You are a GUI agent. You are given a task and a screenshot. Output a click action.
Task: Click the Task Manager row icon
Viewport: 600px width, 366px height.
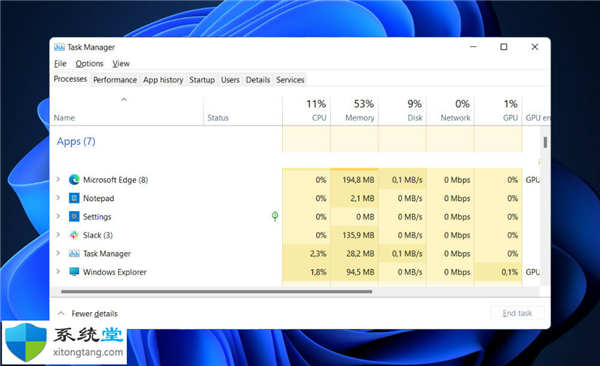tap(74, 253)
